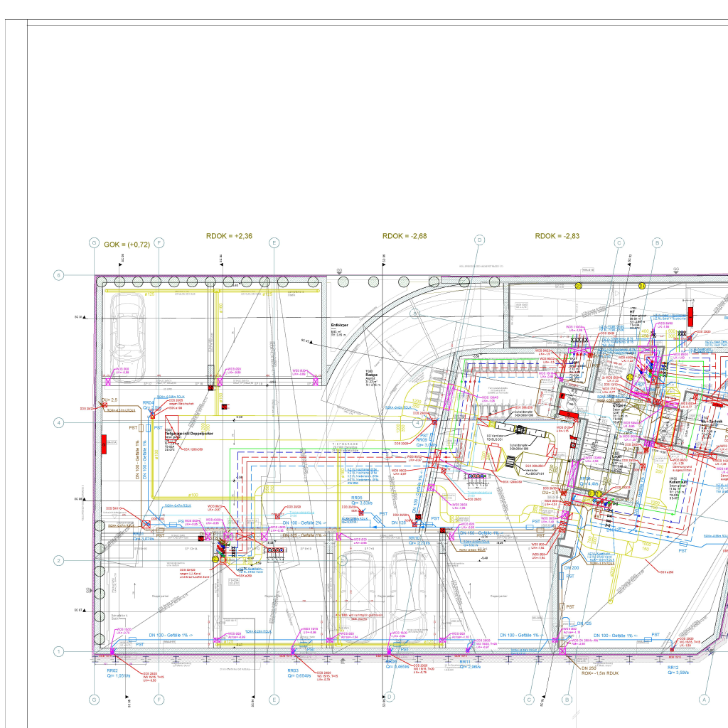728x728 pixels.
Task: Select the RDOK = +2,36 label
Action: click(230, 236)
